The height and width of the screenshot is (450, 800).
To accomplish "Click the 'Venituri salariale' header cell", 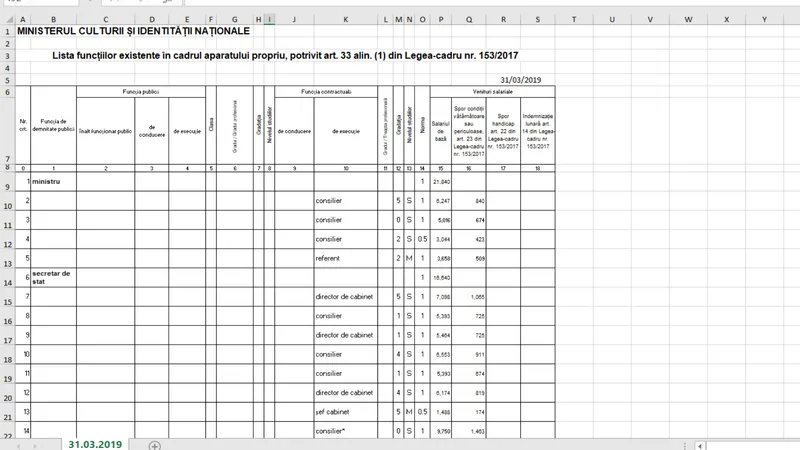I will [492, 92].
